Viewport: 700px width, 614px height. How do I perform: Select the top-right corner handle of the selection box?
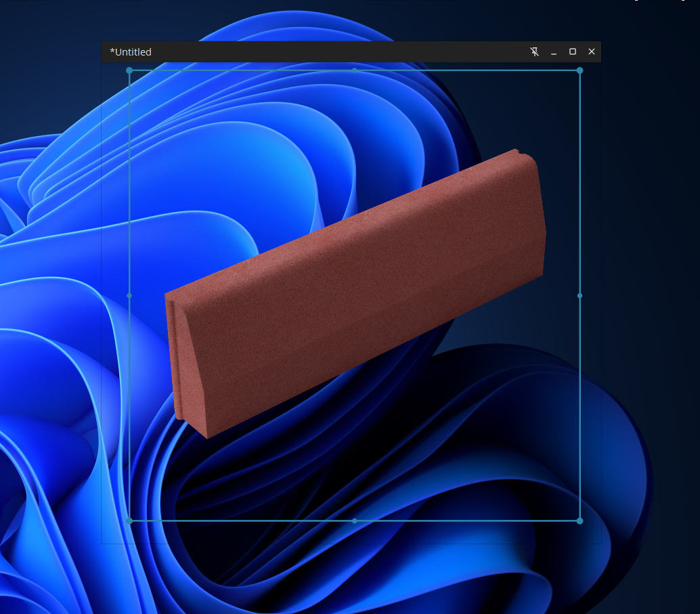(x=580, y=70)
